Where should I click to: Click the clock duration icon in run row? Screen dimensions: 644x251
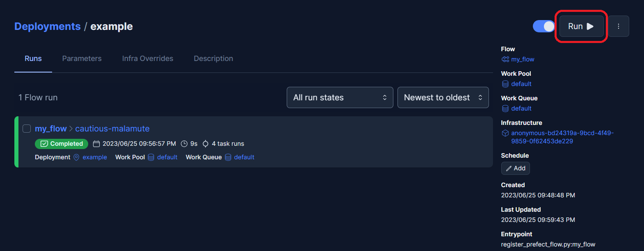[184, 144]
